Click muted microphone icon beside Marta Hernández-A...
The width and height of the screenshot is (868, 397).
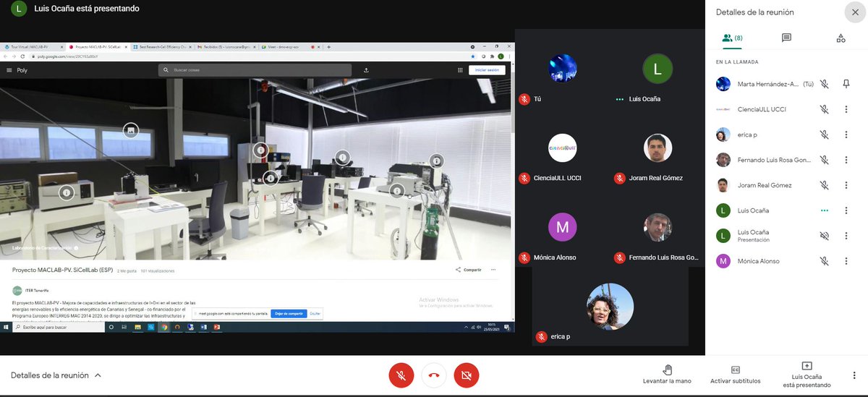coord(824,84)
